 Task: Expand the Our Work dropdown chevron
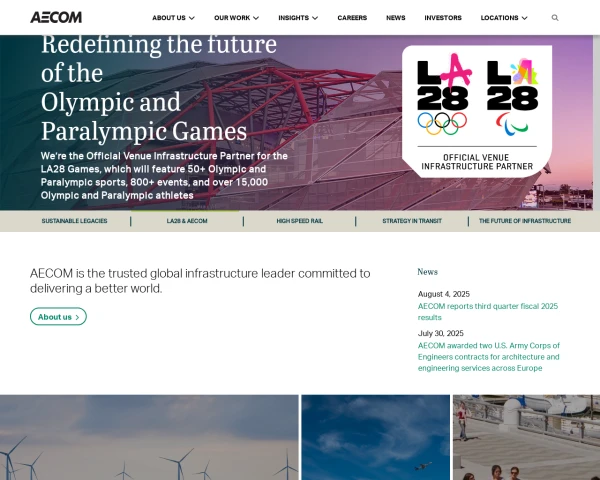point(256,18)
